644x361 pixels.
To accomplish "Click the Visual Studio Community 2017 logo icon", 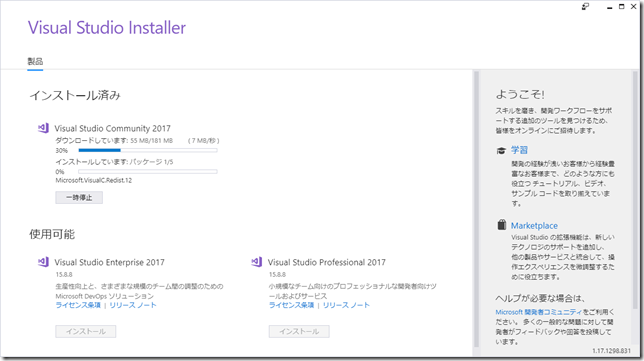I will (43, 128).
